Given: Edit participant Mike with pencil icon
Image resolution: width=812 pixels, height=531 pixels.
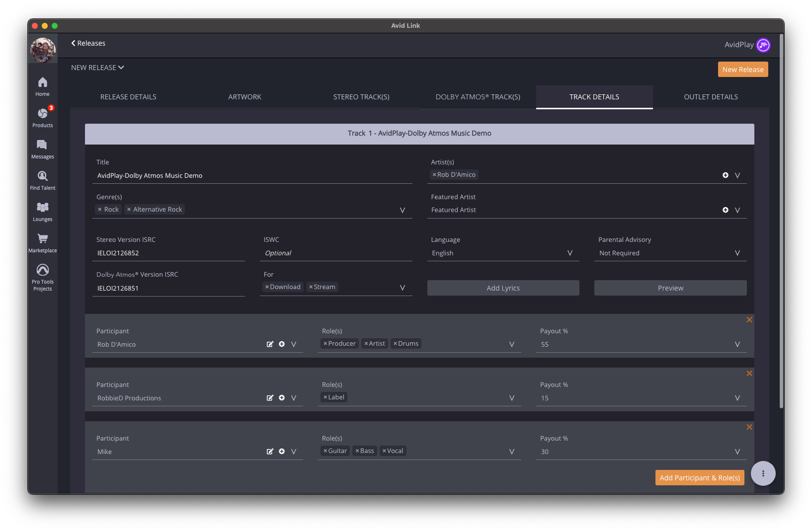Looking at the screenshot, I should click(270, 452).
